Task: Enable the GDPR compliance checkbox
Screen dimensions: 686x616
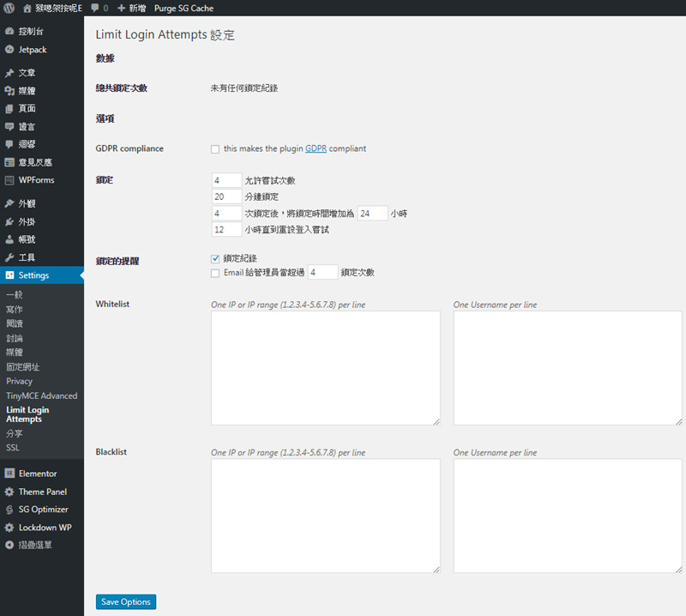Action: coord(215,149)
